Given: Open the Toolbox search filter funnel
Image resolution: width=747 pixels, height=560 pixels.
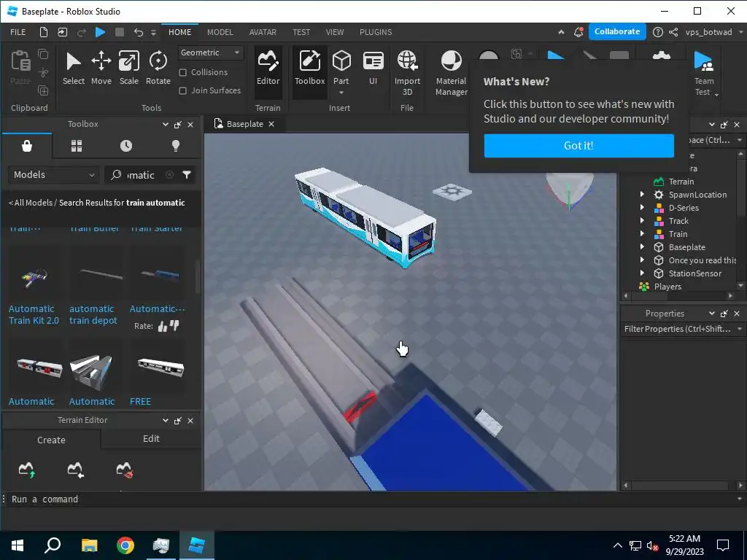Looking at the screenshot, I should coord(187,175).
